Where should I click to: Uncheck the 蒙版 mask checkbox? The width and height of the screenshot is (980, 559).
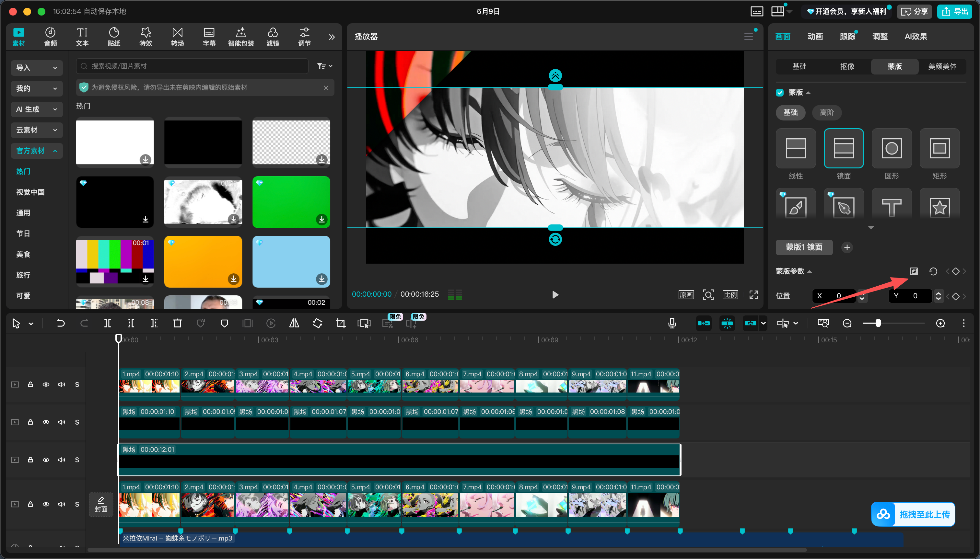pyautogui.click(x=780, y=93)
